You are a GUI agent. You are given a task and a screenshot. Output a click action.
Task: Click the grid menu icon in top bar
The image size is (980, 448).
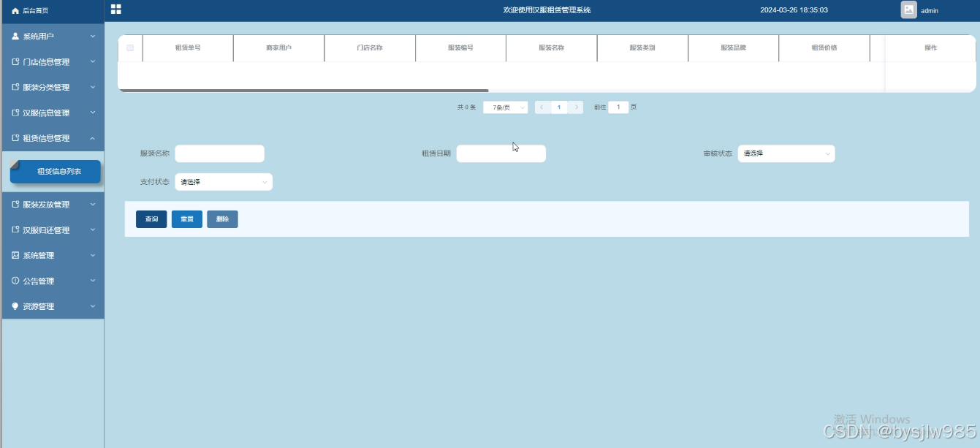tap(115, 10)
